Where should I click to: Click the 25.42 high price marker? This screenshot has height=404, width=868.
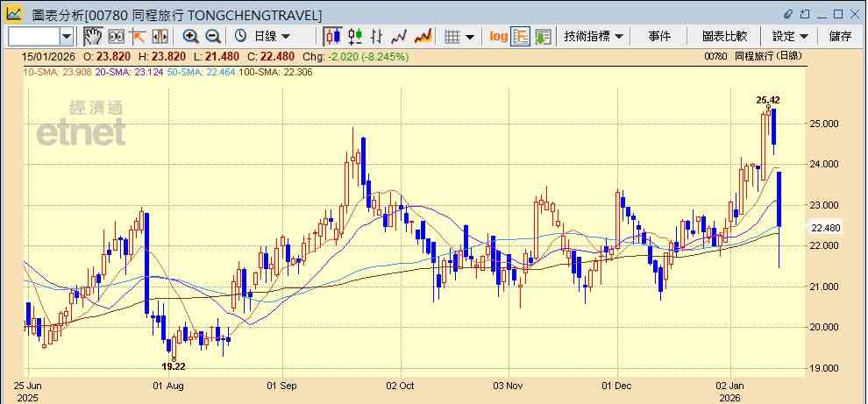coord(768,100)
